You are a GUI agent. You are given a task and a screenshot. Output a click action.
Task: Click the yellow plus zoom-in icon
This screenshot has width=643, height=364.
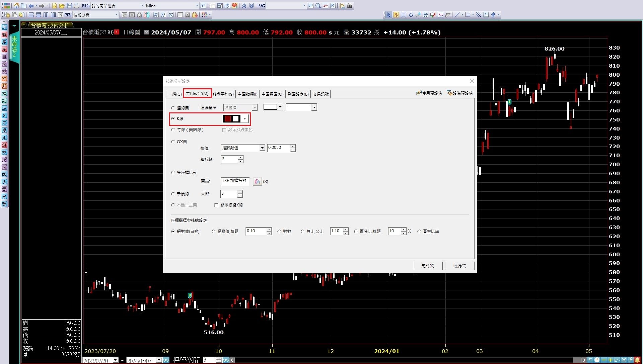pyautogui.click(x=610, y=360)
